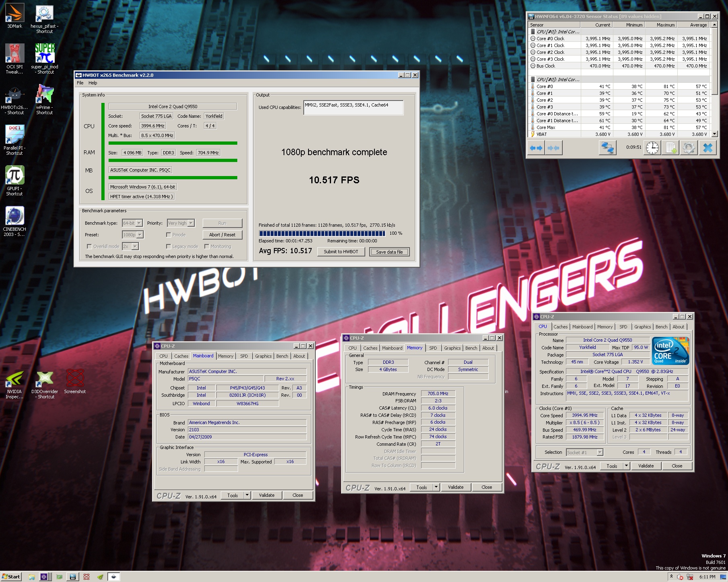This screenshot has width=728, height=582.
Task: Click Used CPU capabilities text field
Action: click(353, 107)
